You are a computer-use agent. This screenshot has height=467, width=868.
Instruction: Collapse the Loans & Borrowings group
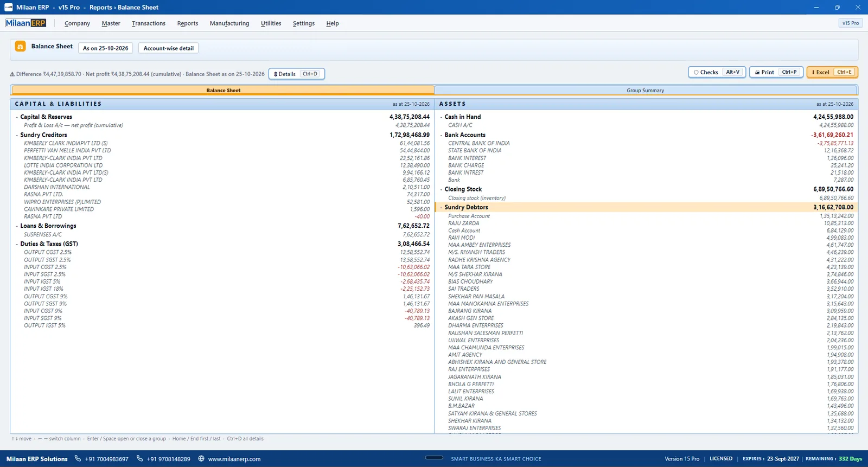(x=17, y=226)
